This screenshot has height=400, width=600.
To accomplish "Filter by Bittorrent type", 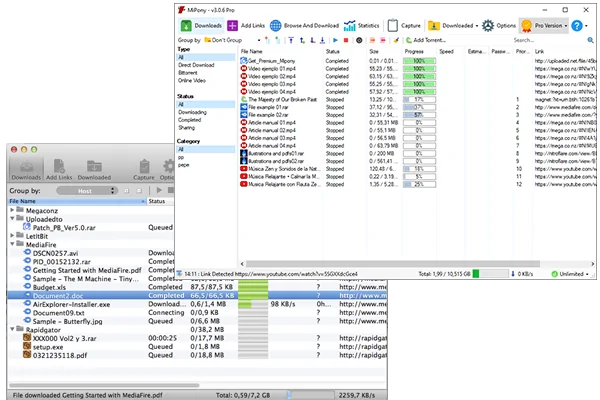I will [188, 71].
